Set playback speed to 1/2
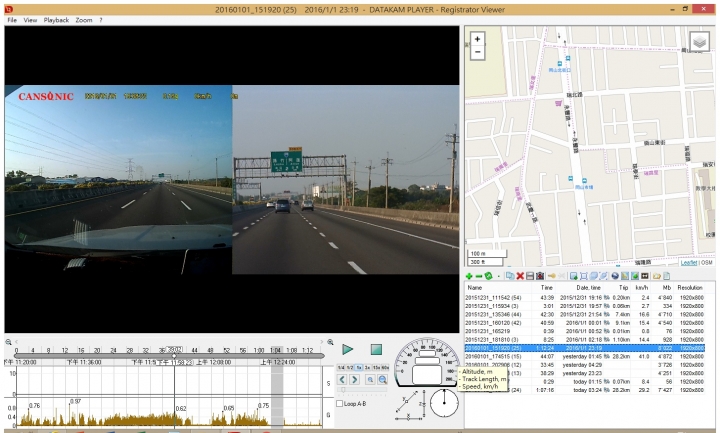 pos(350,368)
